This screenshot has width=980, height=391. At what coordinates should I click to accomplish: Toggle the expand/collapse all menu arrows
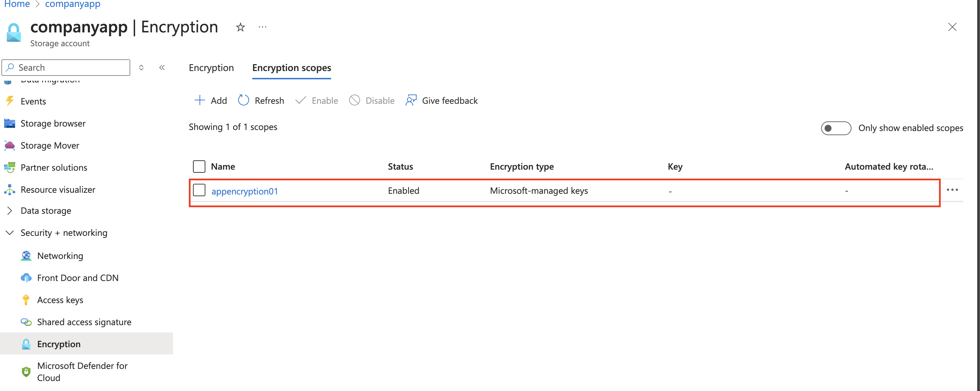click(141, 67)
